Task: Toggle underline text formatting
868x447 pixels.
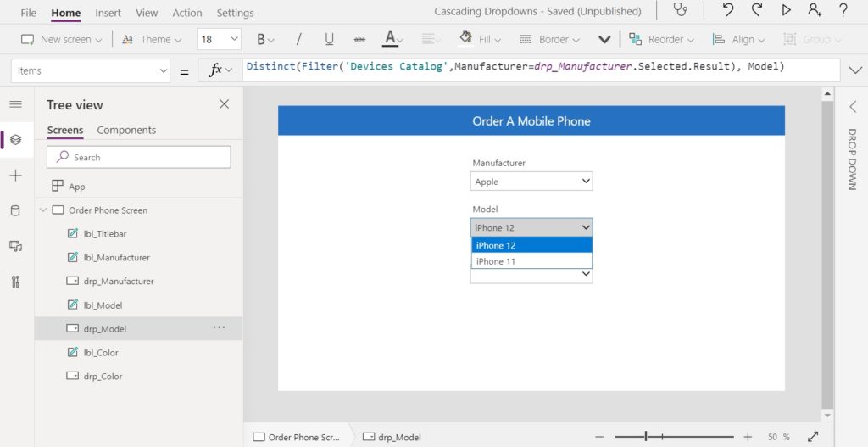Action: pos(330,39)
